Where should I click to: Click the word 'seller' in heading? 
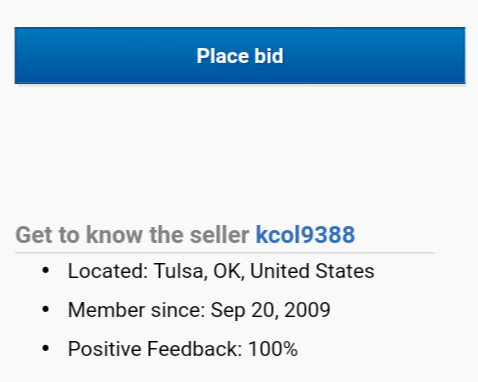point(219,235)
